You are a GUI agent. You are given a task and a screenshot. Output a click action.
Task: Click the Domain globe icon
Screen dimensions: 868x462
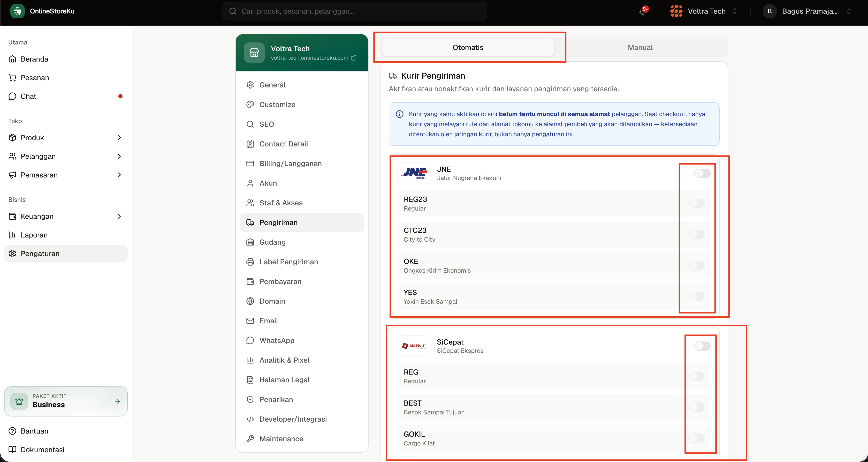[250, 301]
